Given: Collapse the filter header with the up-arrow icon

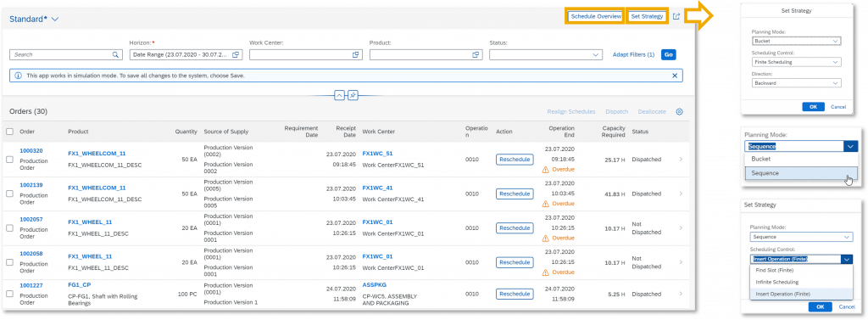Looking at the screenshot, I should 339,95.
